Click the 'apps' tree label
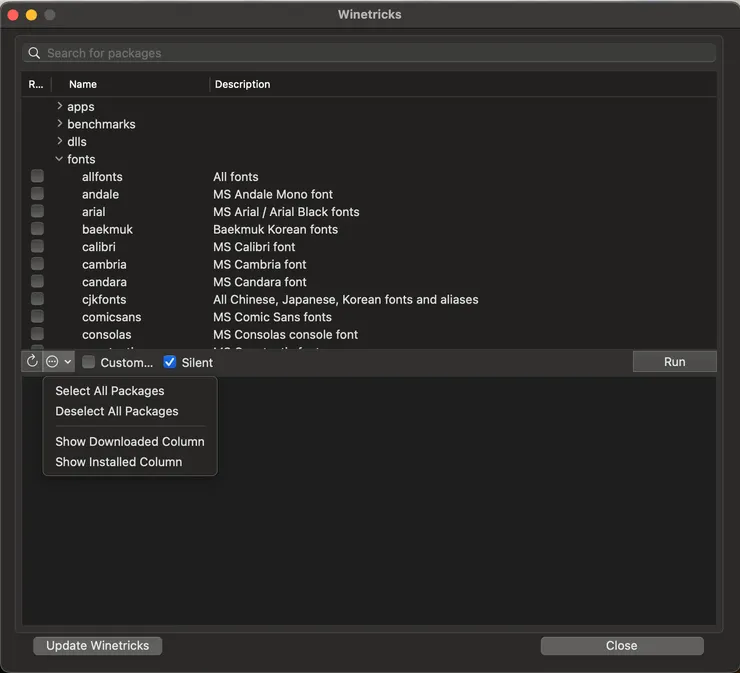 (x=81, y=107)
